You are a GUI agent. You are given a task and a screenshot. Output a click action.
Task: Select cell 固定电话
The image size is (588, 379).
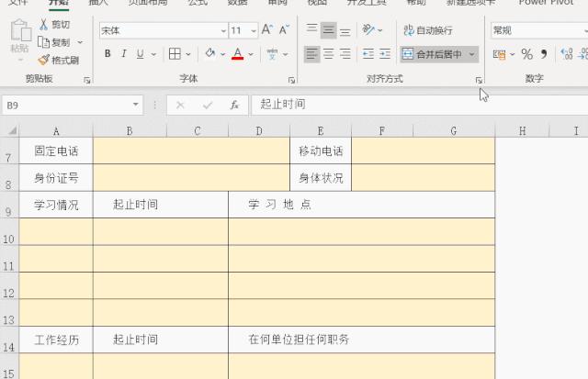(x=56, y=150)
